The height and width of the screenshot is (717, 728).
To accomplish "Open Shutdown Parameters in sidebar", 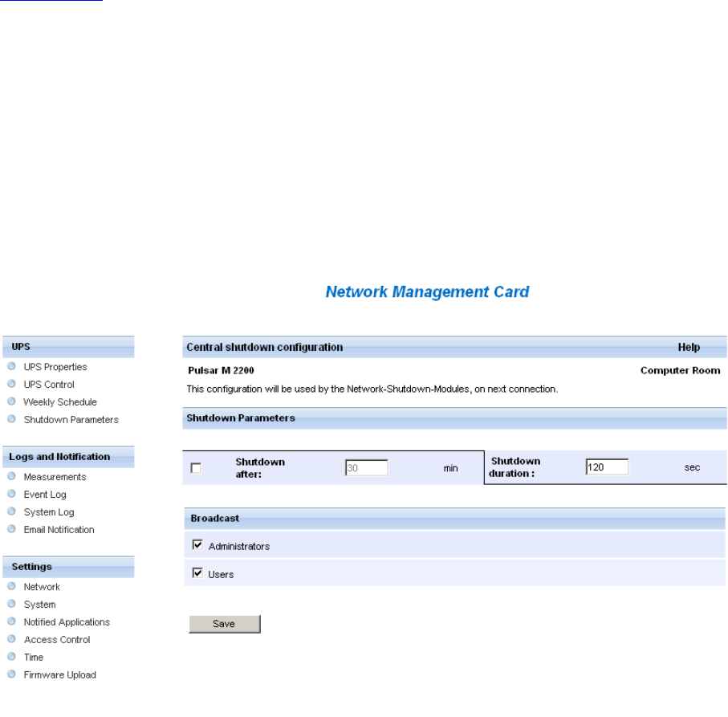I will tap(71, 420).
